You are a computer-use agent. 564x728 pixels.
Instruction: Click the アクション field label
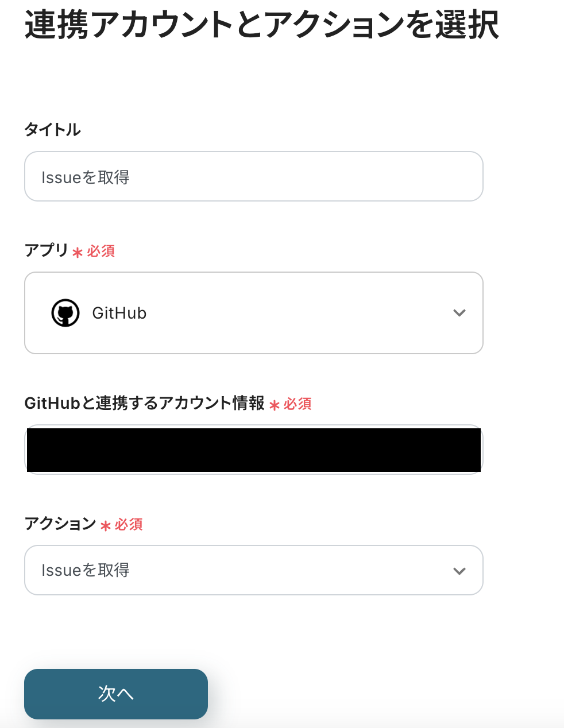coord(60,524)
